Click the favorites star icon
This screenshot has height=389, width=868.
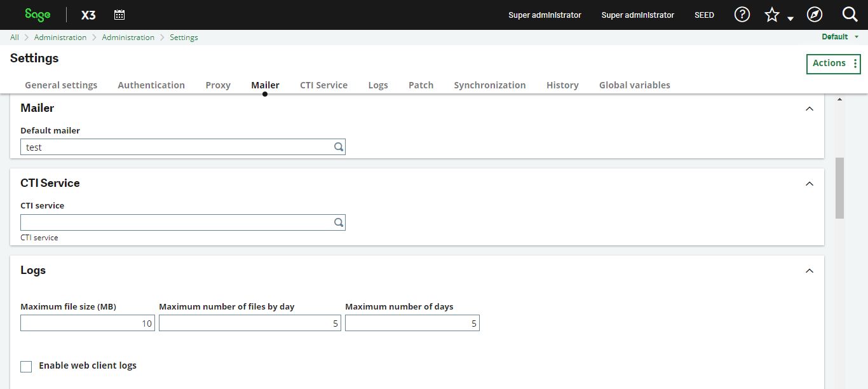point(771,13)
